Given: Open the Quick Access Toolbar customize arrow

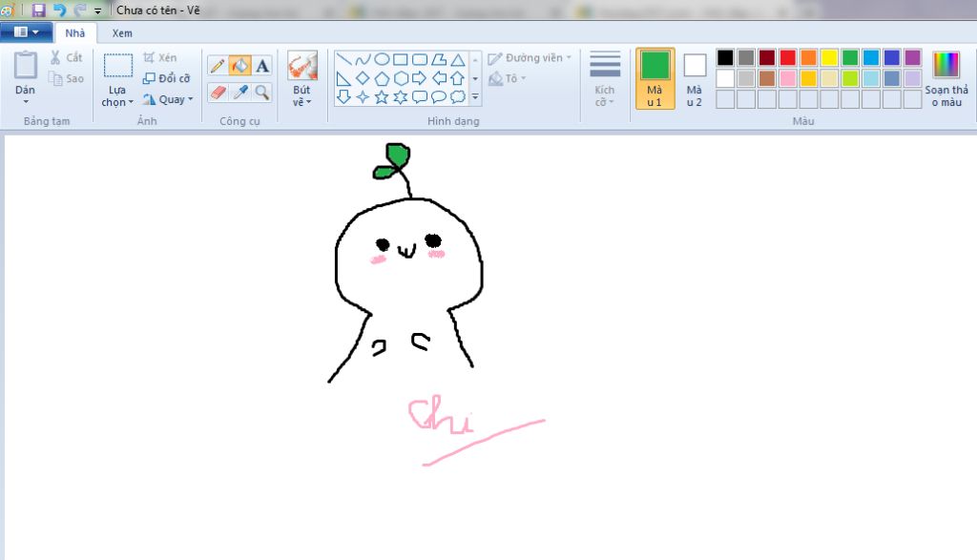Looking at the screenshot, I should (98, 10).
